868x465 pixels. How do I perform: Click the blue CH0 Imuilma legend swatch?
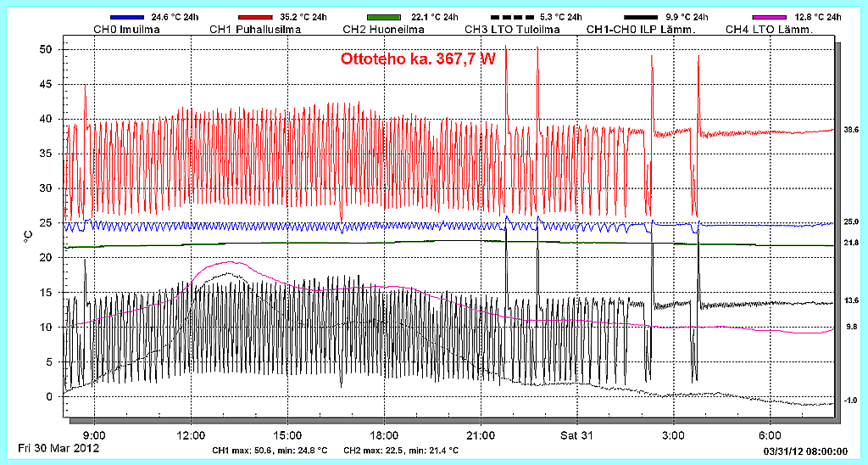129,17
